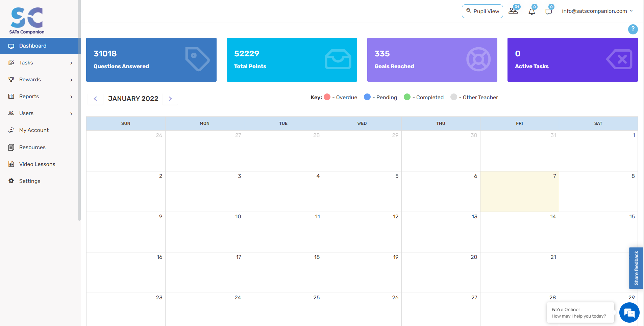Select January 1 on the calendar

coord(598,151)
